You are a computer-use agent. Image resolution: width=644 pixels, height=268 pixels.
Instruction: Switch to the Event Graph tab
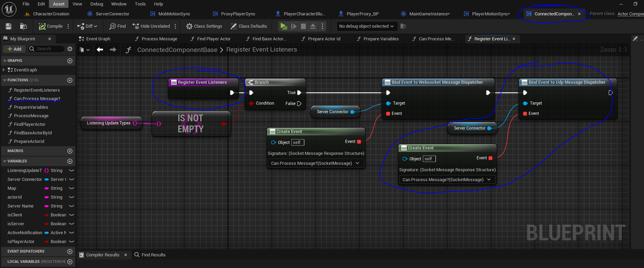95,39
